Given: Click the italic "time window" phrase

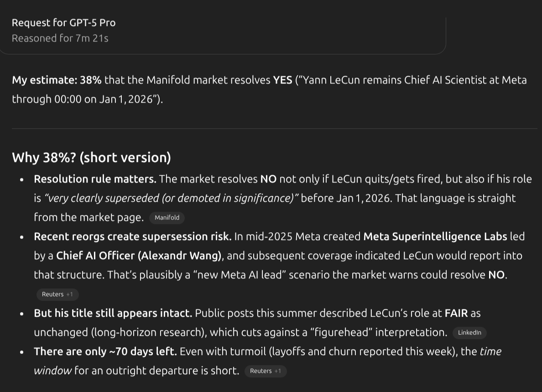Looking at the screenshot, I should (x=490, y=352).
